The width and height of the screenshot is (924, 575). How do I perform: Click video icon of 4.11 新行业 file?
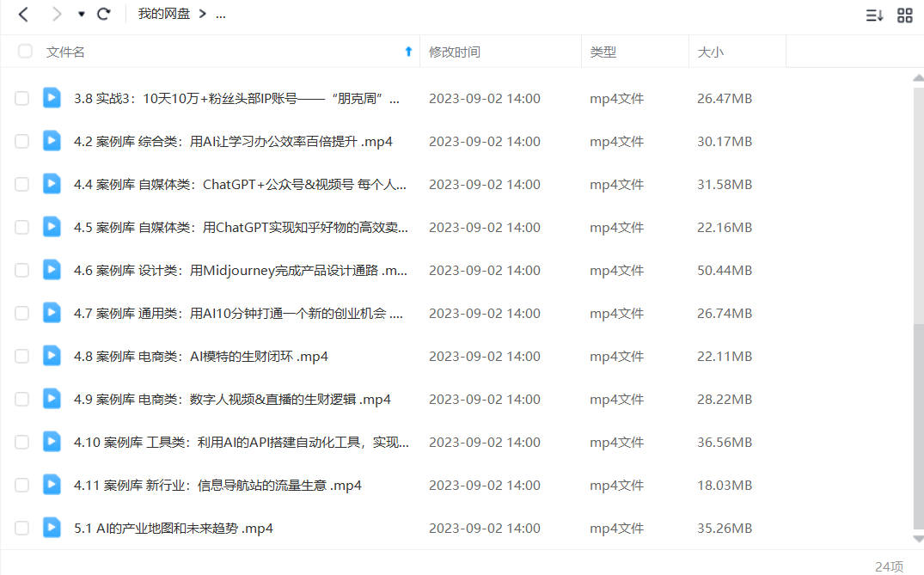pos(52,485)
